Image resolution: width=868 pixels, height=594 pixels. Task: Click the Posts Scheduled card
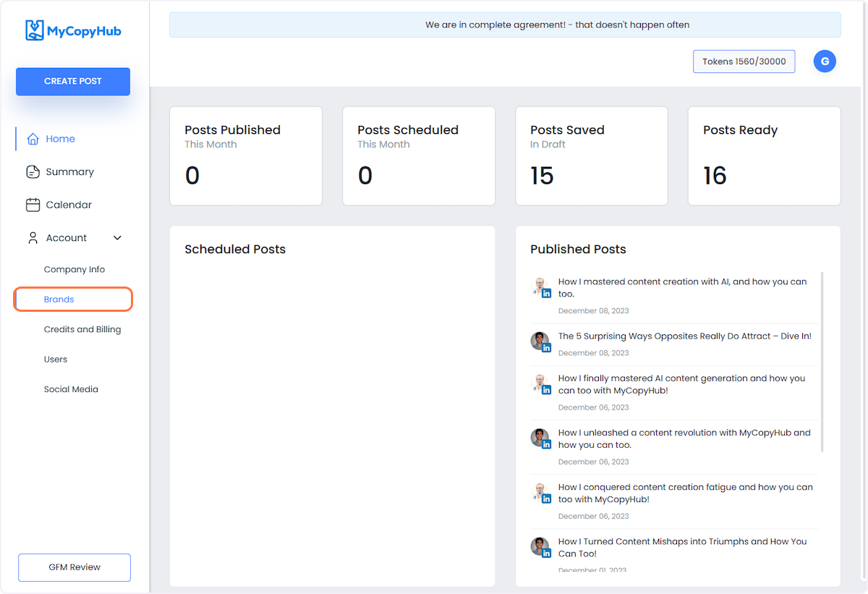(x=419, y=156)
